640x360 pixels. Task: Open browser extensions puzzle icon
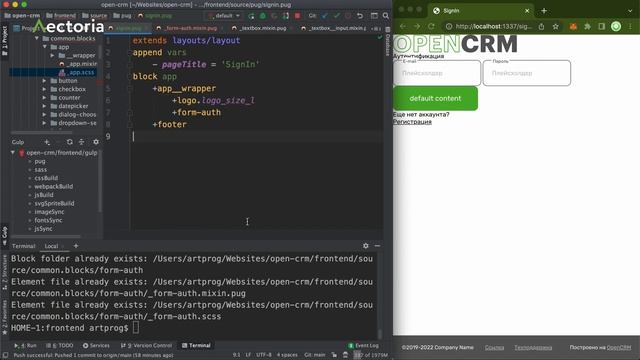(x=587, y=27)
